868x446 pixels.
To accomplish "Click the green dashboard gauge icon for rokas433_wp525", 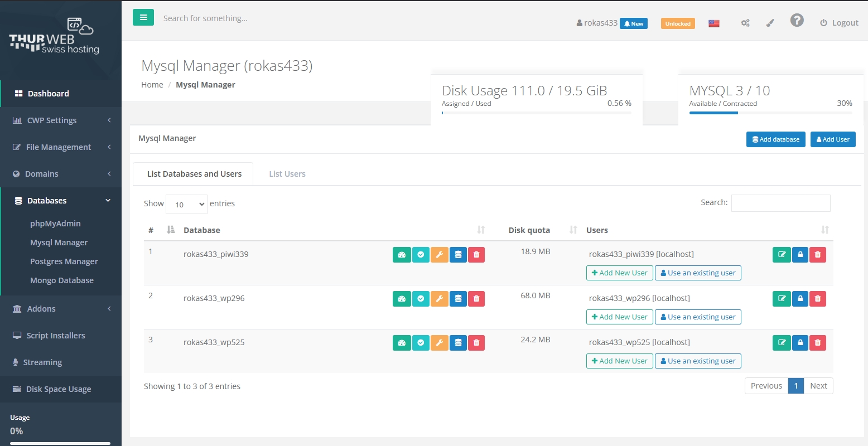I will (402, 343).
